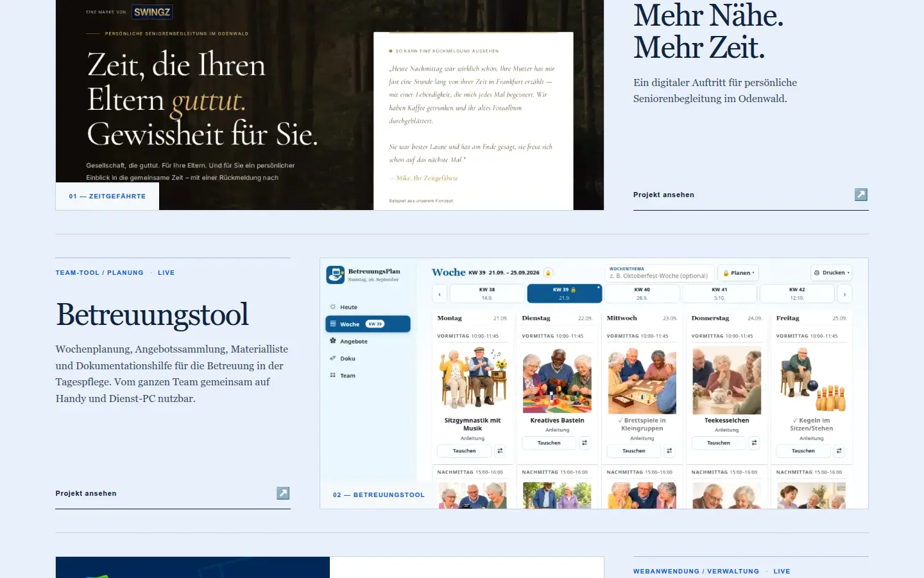This screenshot has width=924, height=578.
Task: Click the Kegeln bowling pins picture
Action: pyautogui.click(x=811, y=380)
